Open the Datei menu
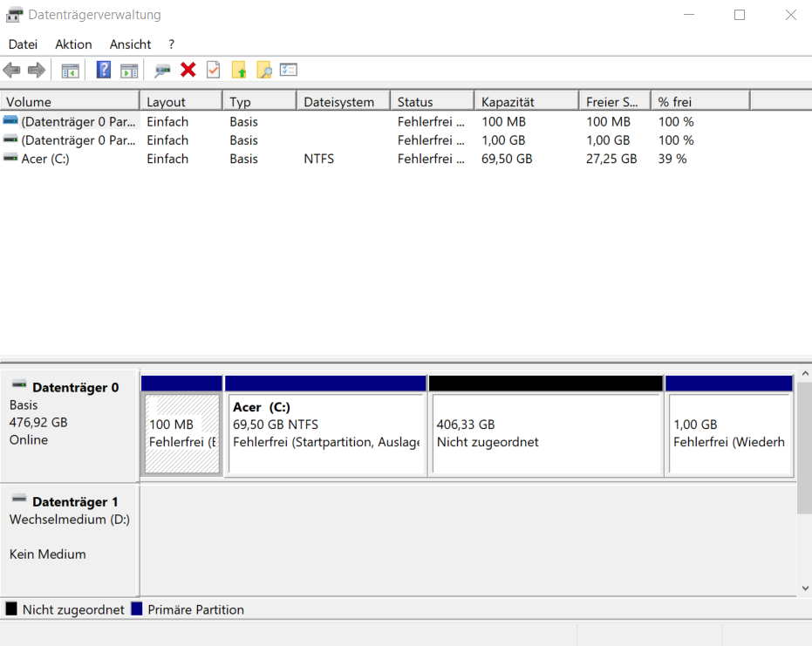This screenshot has width=812, height=646. point(23,44)
